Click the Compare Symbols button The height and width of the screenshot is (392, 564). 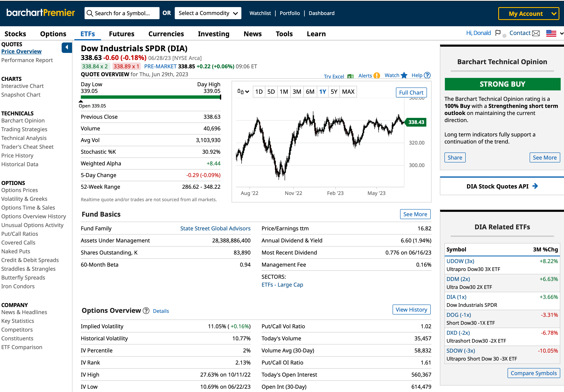pos(534,373)
